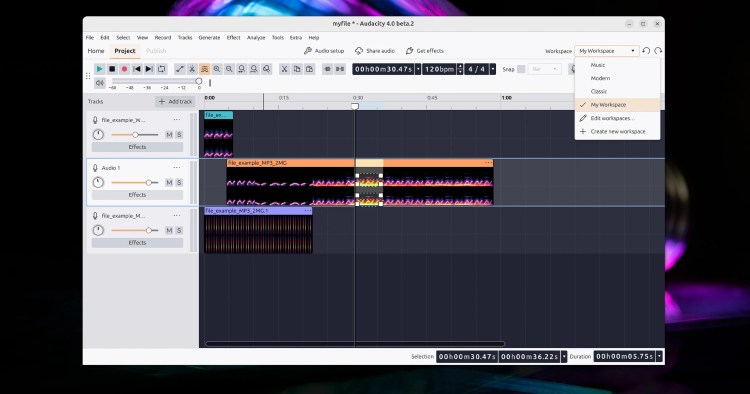Open the Audio 1 track options menu

[177, 168]
